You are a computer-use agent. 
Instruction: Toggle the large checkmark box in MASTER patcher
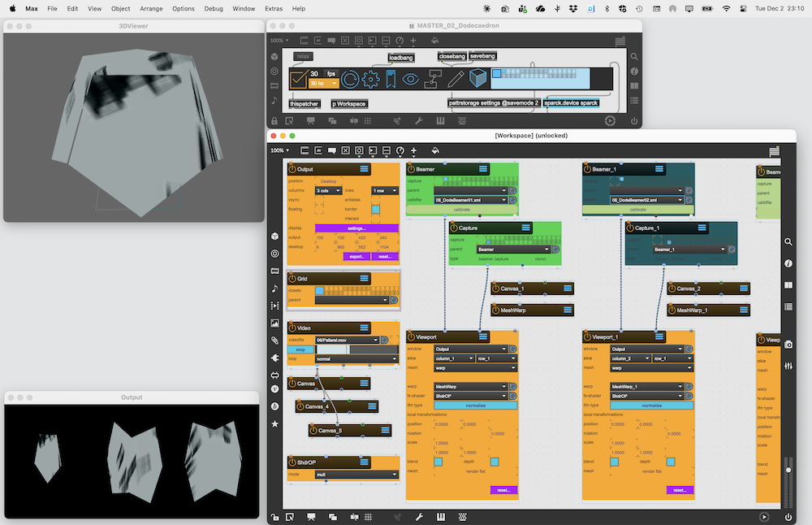298,79
